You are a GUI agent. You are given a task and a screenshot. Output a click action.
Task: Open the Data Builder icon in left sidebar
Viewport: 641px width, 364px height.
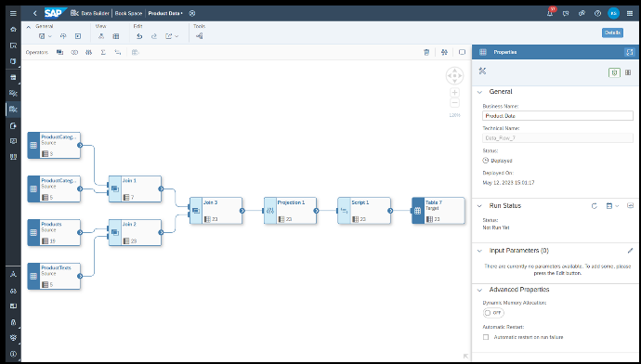click(x=13, y=109)
